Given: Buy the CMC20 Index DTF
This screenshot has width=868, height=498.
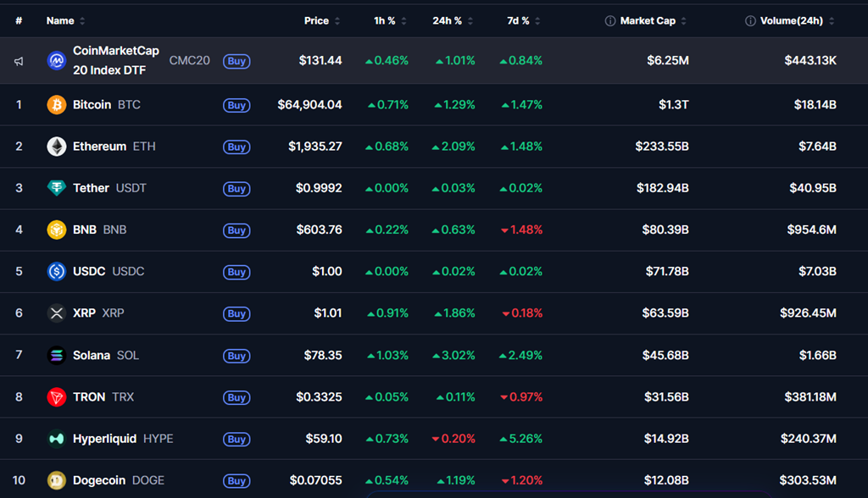Looking at the screenshot, I should (x=236, y=61).
